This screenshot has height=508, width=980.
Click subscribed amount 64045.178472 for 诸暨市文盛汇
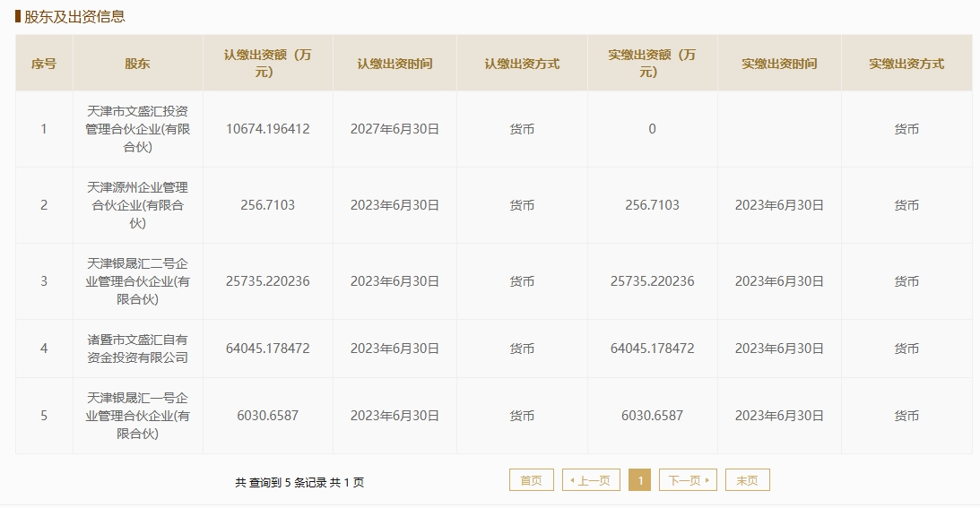click(267, 348)
